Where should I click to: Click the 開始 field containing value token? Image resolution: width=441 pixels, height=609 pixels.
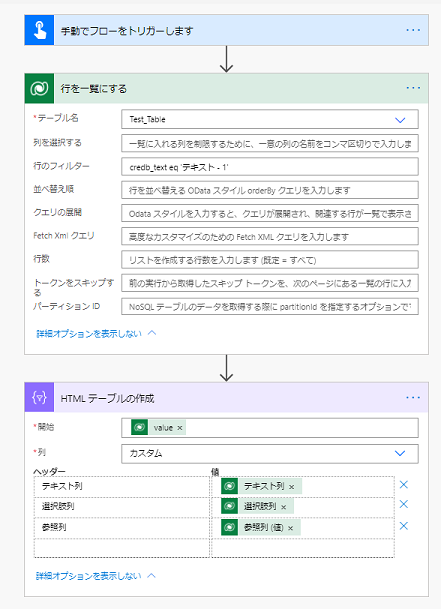pyautogui.click(x=270, y=428)
